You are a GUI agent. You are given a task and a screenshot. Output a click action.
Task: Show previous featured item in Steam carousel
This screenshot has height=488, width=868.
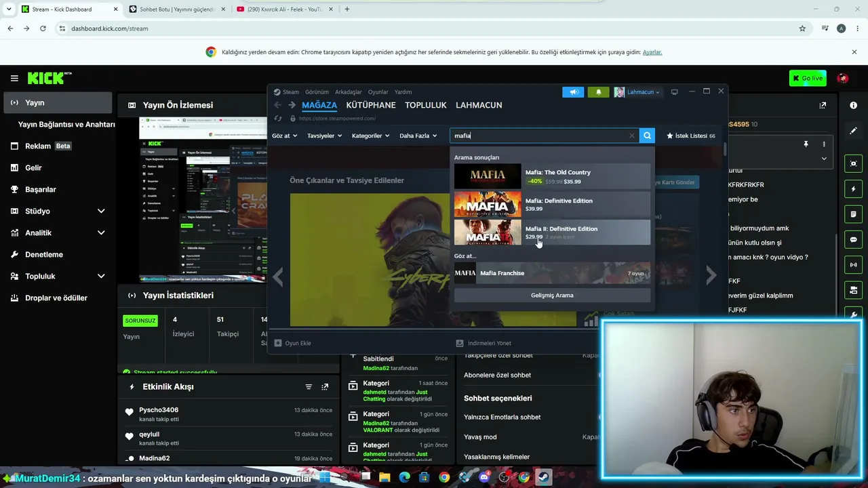click(x=278, y=275)
